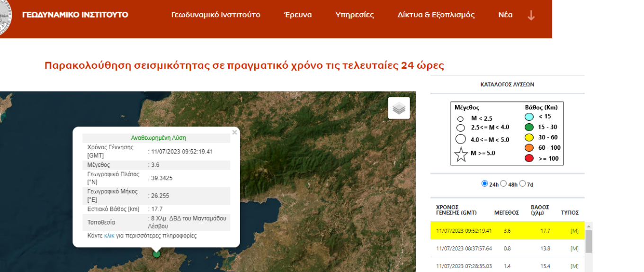Click the ΓΕΩΔΥΝΑΜΙΚΟ ΙΝΣΤΙΤΟΥΤΟ site title

pyautogui.click(x=75, y=15)
